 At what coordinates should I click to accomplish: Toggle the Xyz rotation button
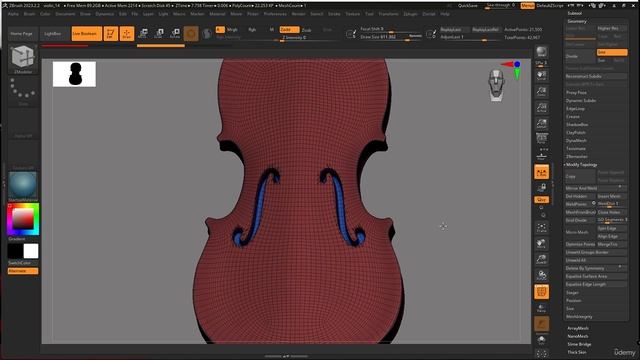click(x=541, y=200)
